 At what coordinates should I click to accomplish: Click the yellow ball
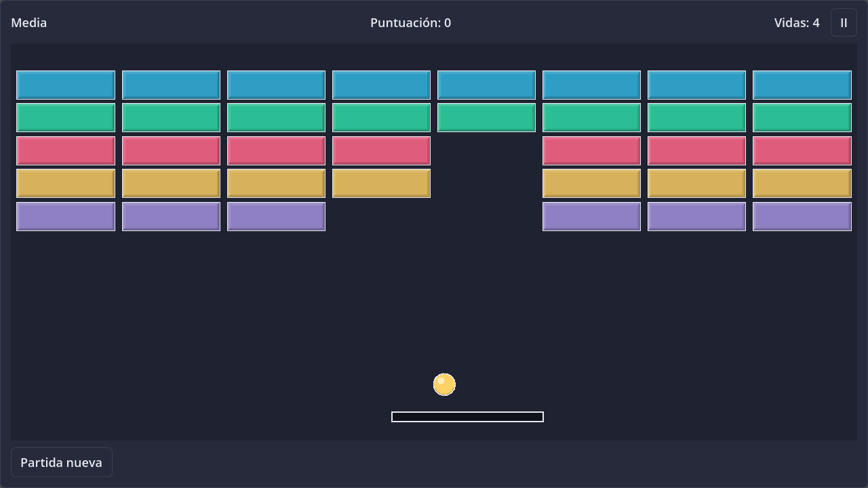click(x=444, y=384)
